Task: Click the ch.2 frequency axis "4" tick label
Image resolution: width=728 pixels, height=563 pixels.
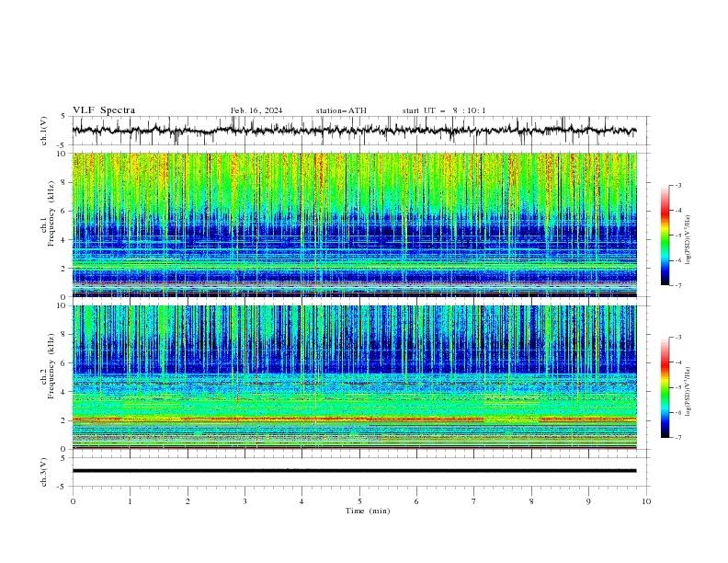Action: 65,392
